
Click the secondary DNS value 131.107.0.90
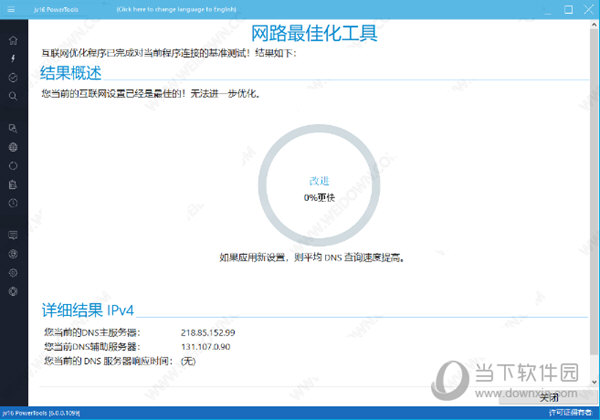(x=205, y=347)
